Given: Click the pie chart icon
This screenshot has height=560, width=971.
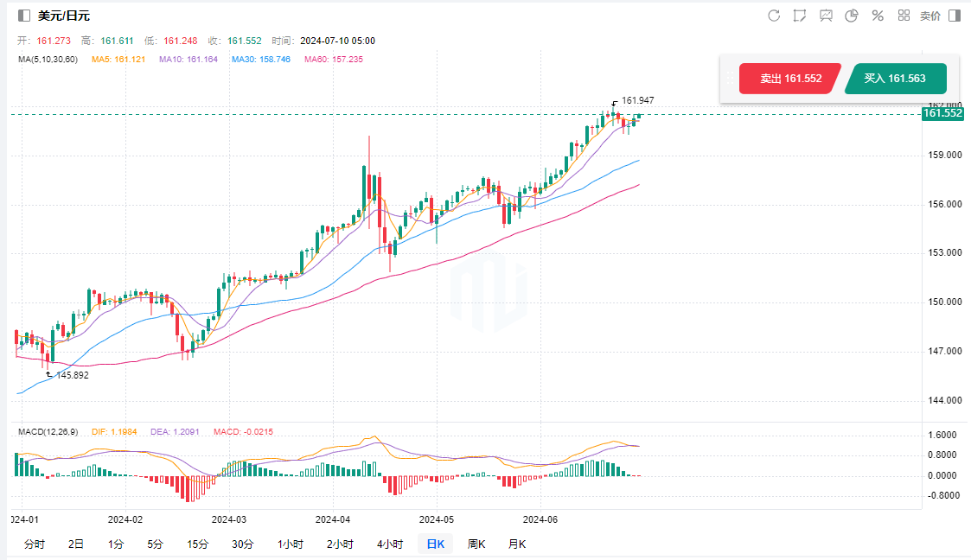Looking at the screenshot, I should tap(852, 16).
